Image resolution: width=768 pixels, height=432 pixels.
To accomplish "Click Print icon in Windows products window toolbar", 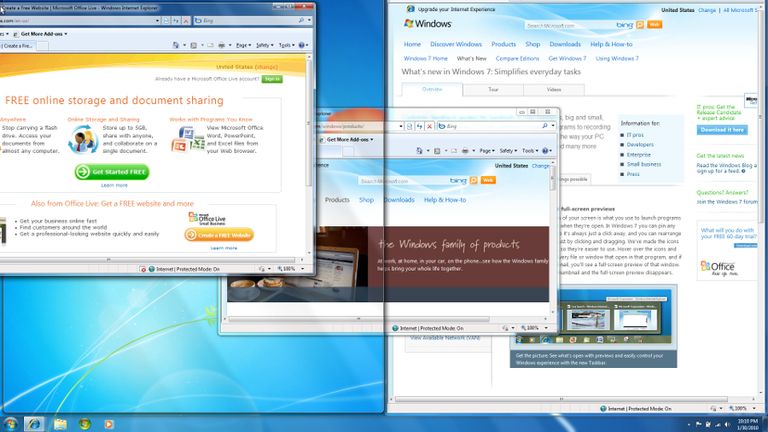I will [465, 151].
